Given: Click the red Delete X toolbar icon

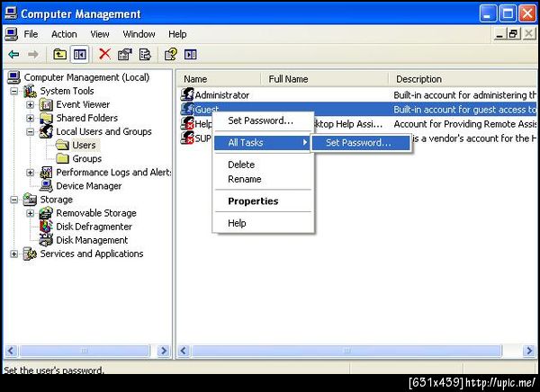Looking at the screenshot, I should 104,54.
